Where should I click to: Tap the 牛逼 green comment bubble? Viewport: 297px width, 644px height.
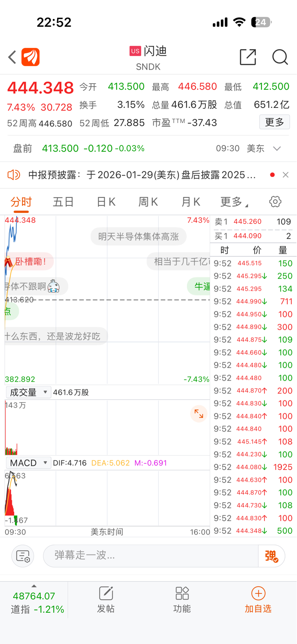click(x=199, y=287)
